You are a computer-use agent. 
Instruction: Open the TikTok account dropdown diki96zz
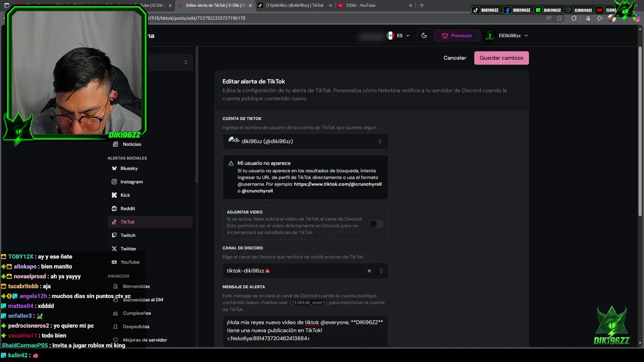(305, 141)
